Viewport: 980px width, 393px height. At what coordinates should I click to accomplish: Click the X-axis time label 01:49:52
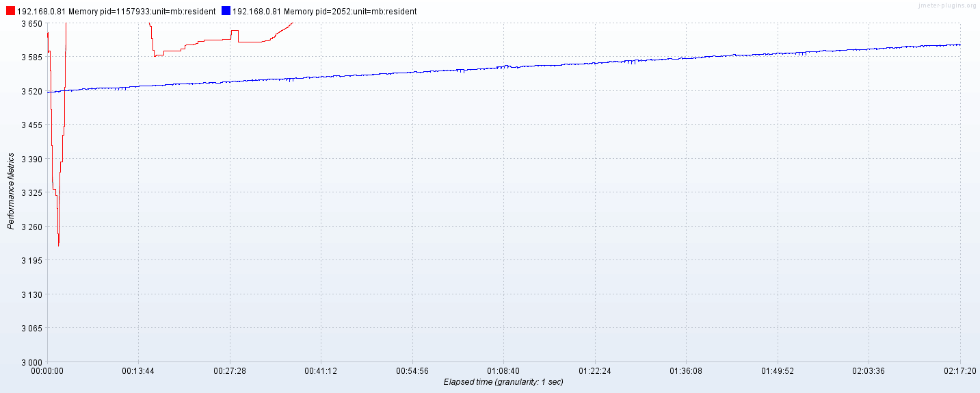pyautogui.click(x=778, y=371)
